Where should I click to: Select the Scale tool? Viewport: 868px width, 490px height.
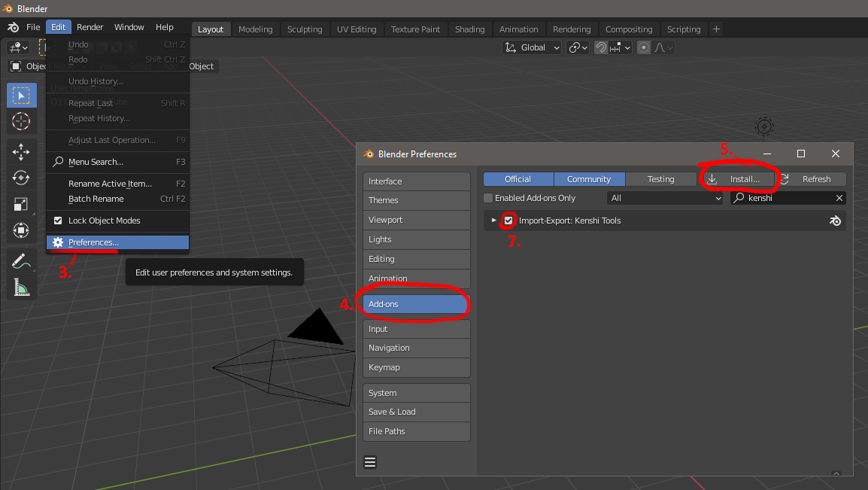(x=21, y=204)
